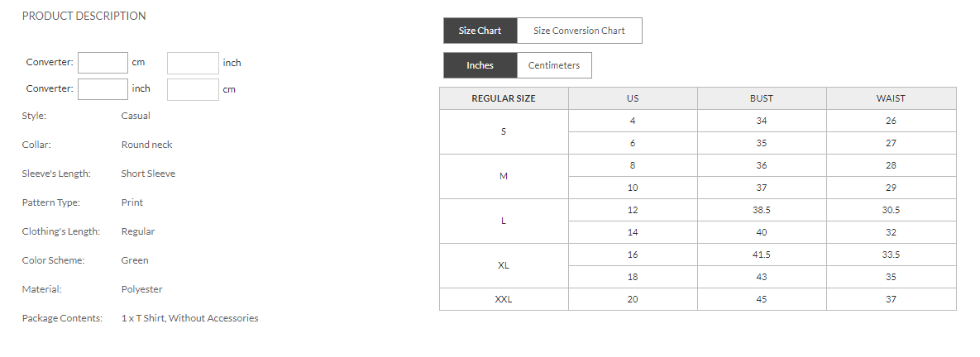The height and width of the screenshot is (357, 980).
Task: Select the S size row cell
Action: pyautogui.click(x=504, y=131)
